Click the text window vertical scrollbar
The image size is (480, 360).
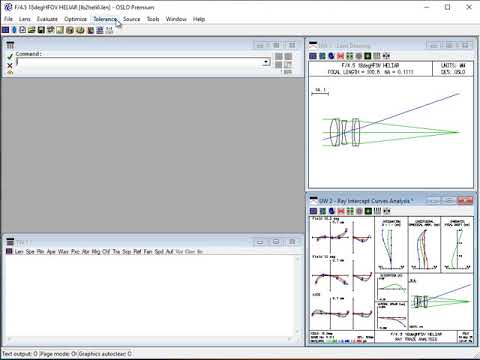coord(298,295)
